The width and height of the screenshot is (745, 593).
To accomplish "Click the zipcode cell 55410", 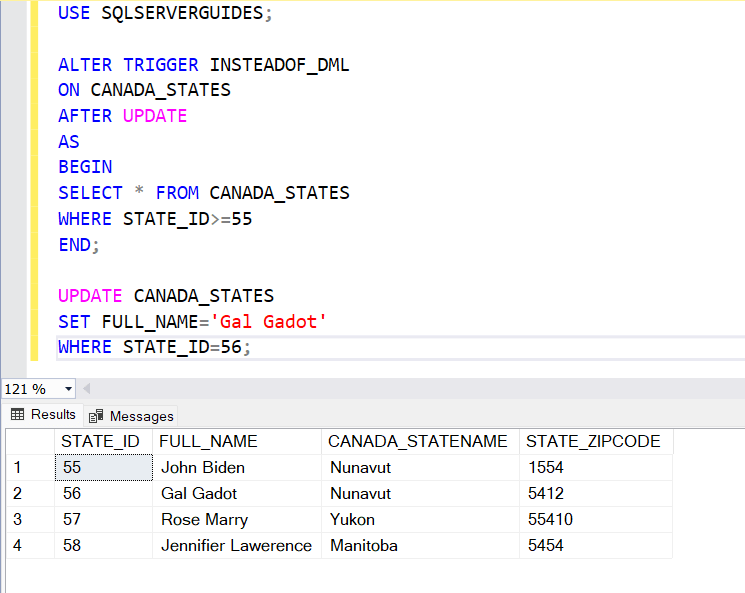I will [x=596, y=519].
